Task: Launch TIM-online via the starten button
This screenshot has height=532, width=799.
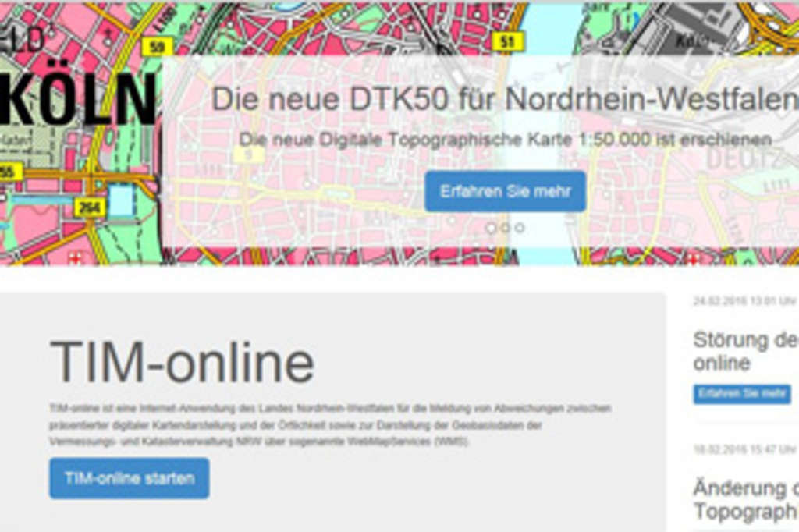Action: (129, 478)
